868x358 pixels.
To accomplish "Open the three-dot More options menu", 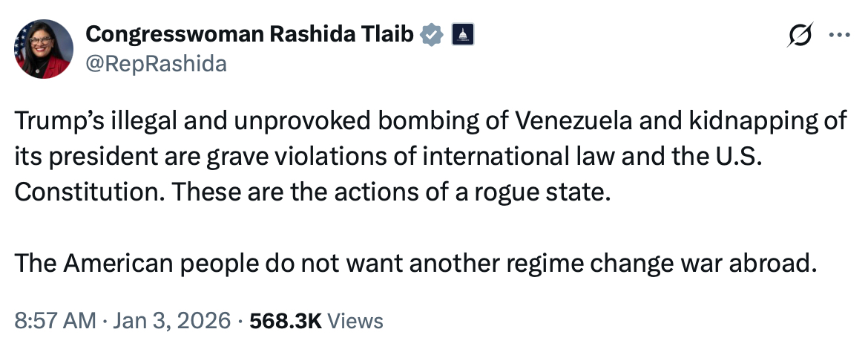I will pos(839,35).
